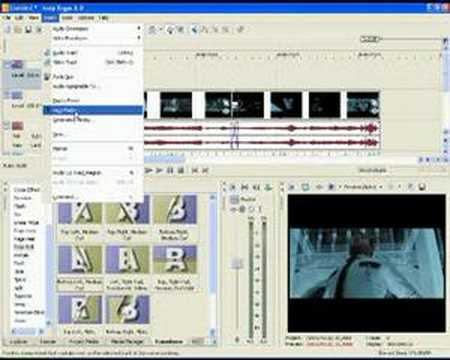Click the last green mixer toolbar icon
Viewport: 450px width, 360px height.
click(x=268, y=187)
